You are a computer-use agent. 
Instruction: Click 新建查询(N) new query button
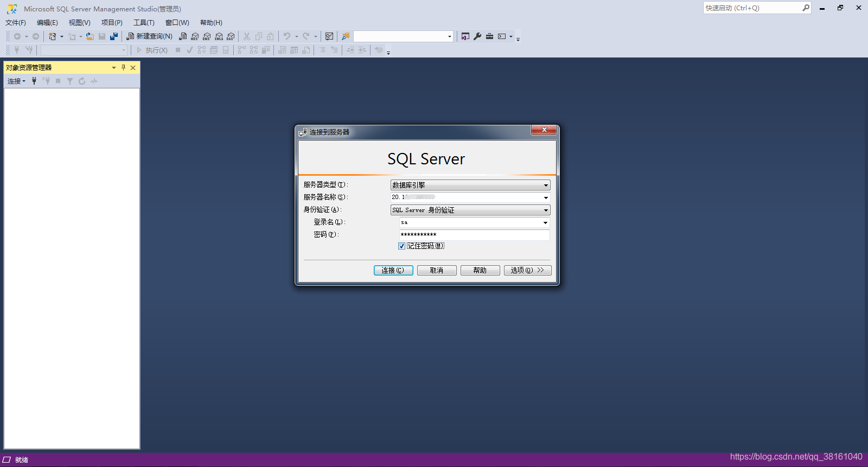pos(149,36)
